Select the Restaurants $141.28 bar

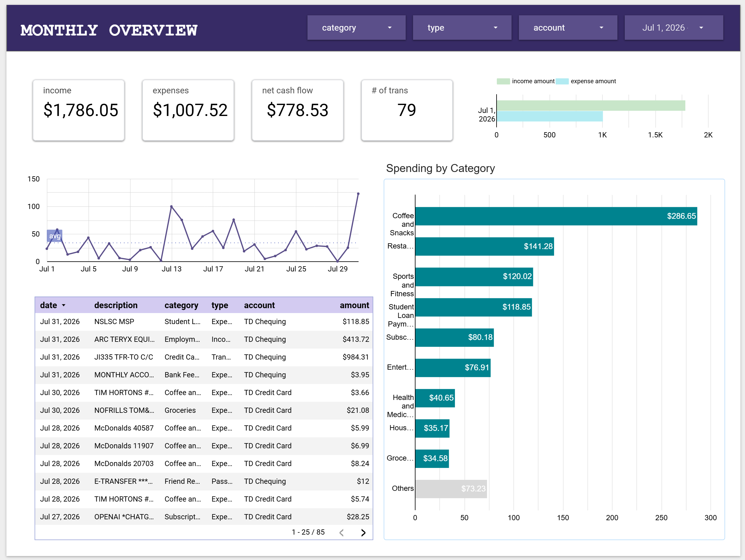[485, 246]
